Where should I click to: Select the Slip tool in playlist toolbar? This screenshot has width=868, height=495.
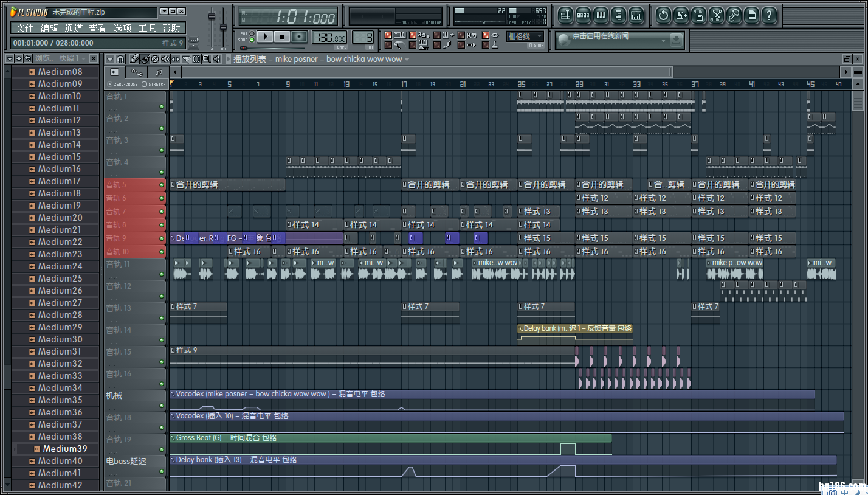tap(176, 58)
